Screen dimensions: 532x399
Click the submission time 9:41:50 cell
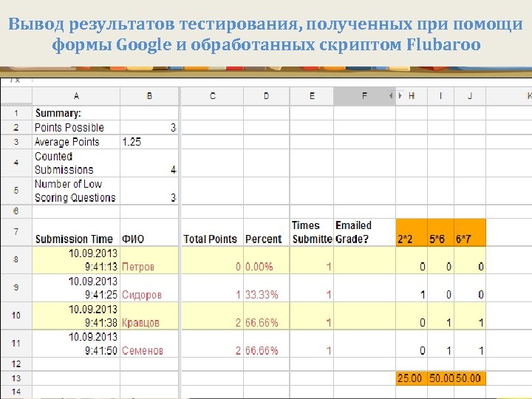click(76, 344)
